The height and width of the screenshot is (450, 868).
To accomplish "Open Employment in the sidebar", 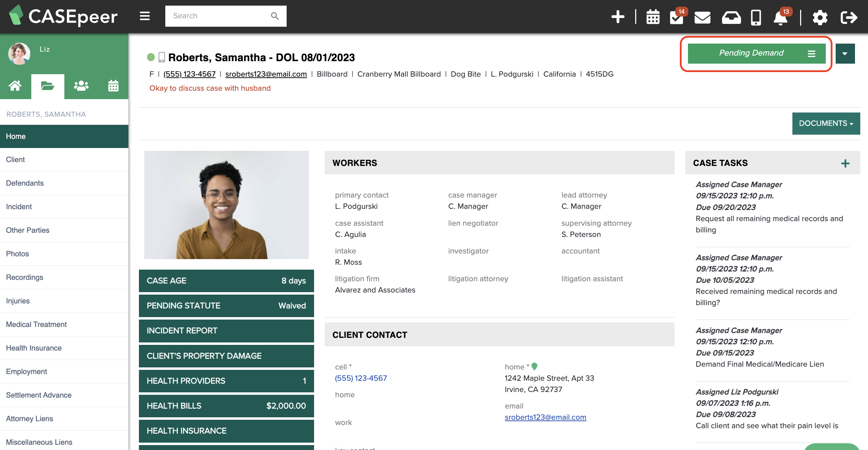I will coord(64,372).
